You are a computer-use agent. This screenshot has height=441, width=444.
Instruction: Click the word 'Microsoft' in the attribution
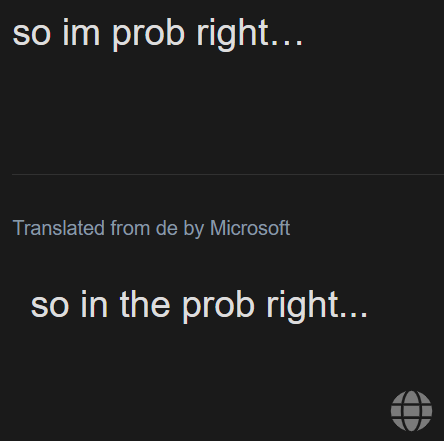pos(250,228)
